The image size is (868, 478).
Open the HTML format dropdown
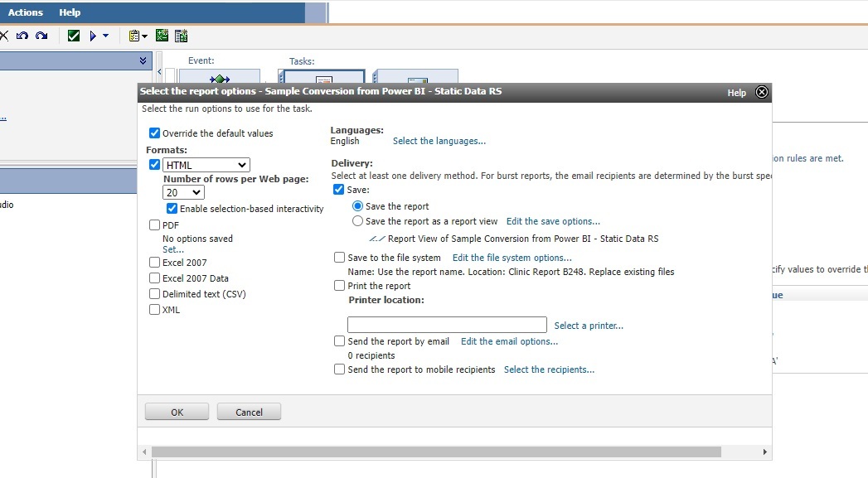(x=206, y=165)
